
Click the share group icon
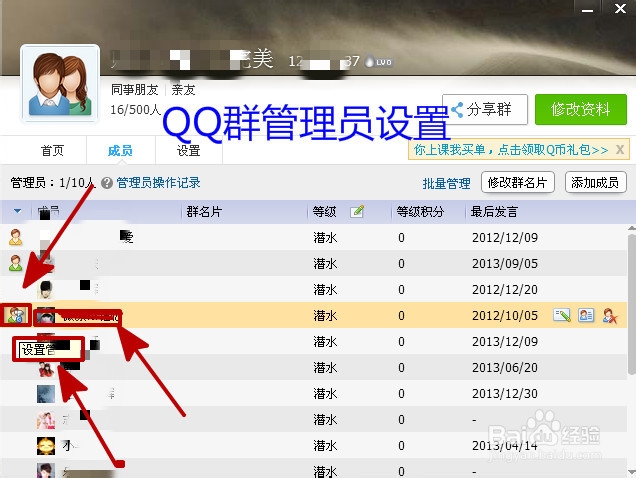457,110
